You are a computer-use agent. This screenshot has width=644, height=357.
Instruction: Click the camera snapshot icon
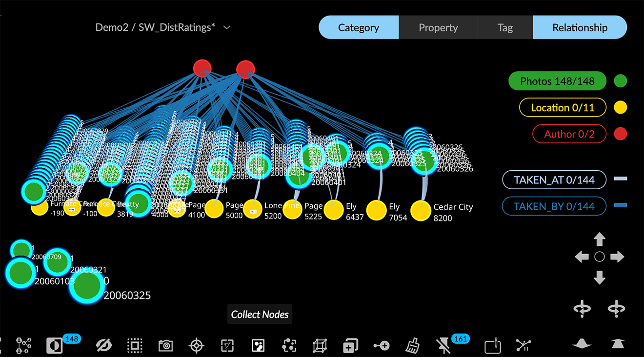tap(166, 346)
